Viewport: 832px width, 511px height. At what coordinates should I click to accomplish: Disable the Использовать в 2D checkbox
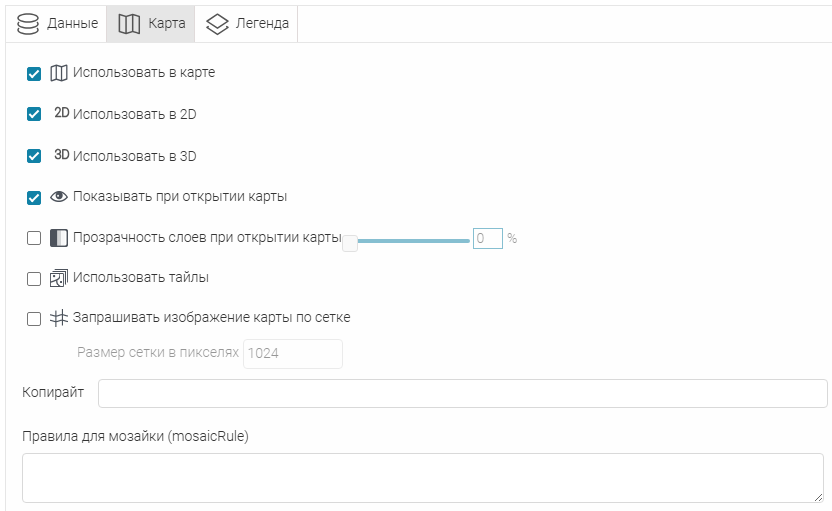34,114
